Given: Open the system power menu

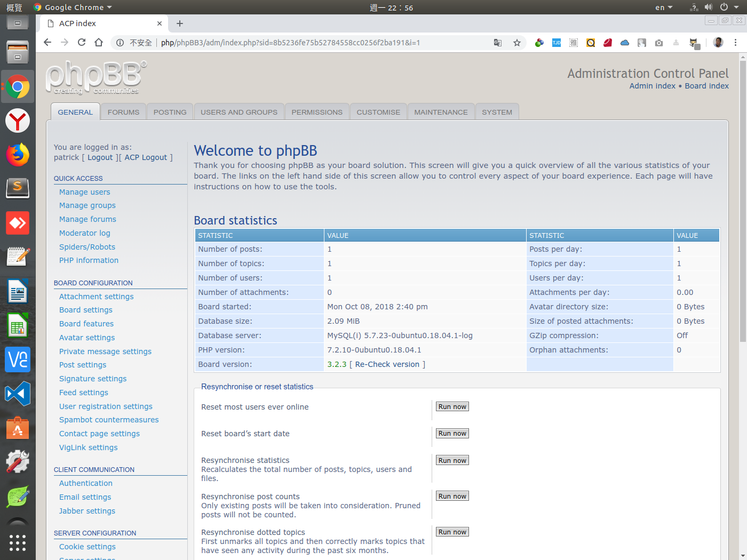Looking at the screenshot, I should click(729, 7).
